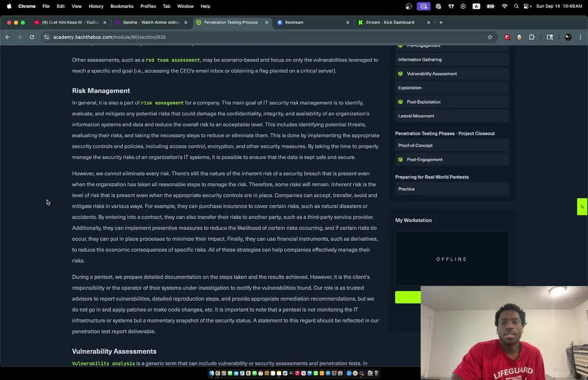Open the Post-Exploitation section
Screen dimensions: 588x380
tap(451, 102)
